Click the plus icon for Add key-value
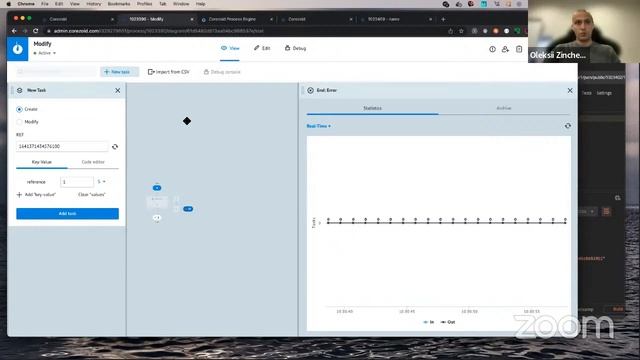 point(19,195)
